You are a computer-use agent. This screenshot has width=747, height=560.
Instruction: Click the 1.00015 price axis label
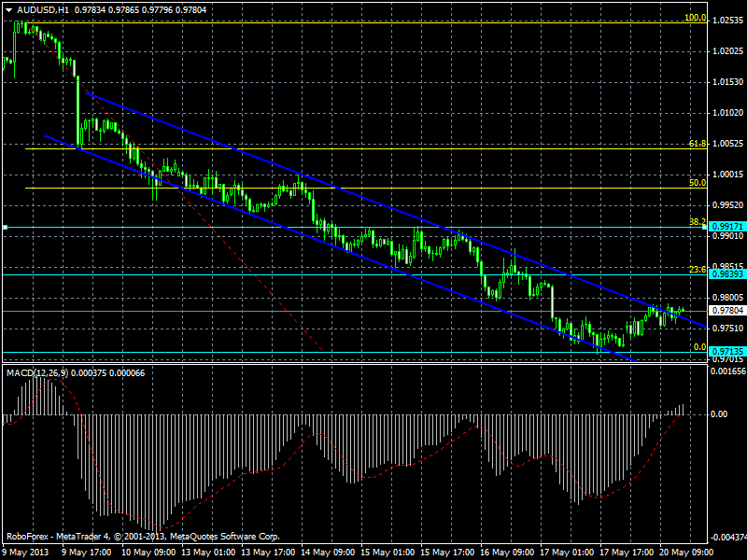(x=728, y=175)
